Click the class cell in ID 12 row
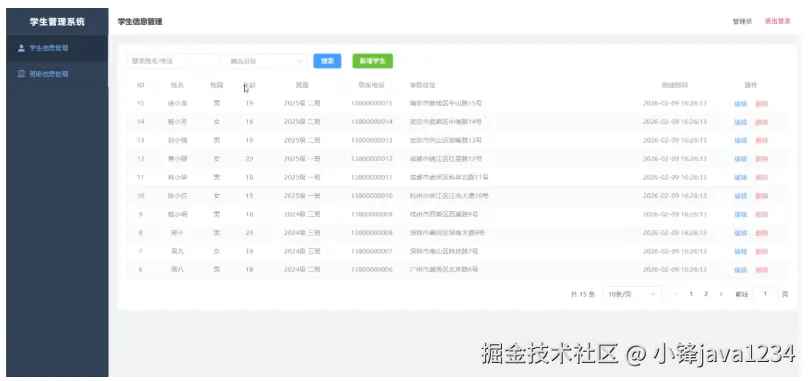 [302, 159]
